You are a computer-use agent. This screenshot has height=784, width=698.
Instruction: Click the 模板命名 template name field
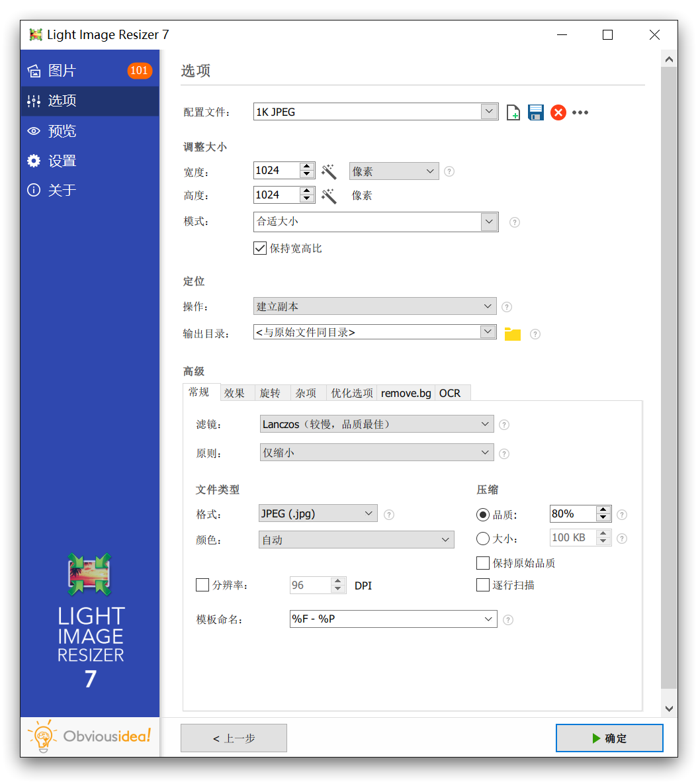pyautogui.click(x=385, y=619)
